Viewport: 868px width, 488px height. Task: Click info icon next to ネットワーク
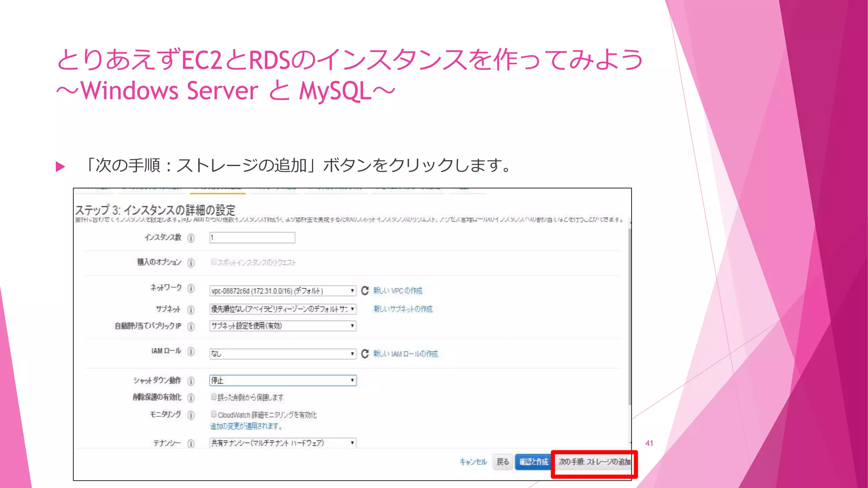191,288
